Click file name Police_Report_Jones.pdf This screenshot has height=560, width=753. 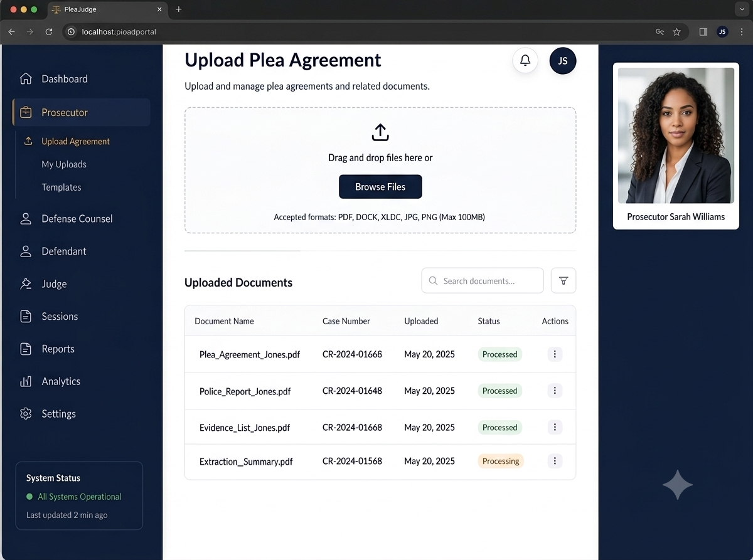245,391
